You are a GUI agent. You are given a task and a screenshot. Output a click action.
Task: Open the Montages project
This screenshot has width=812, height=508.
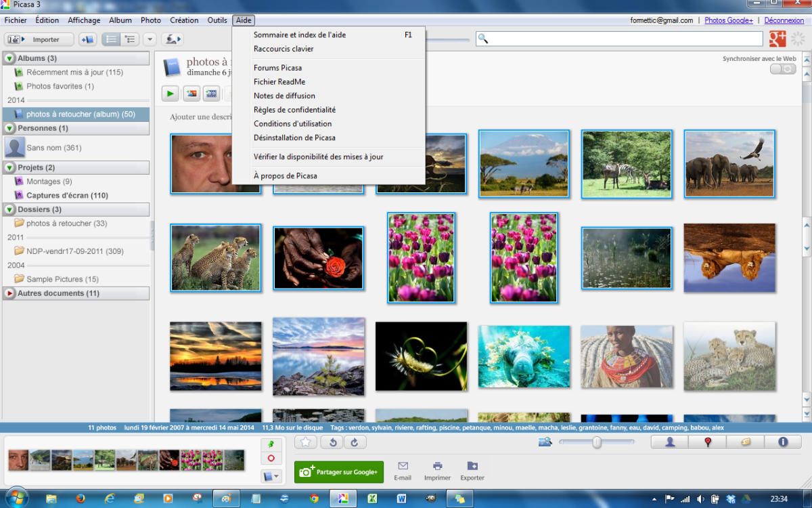(x=49, y=182)
